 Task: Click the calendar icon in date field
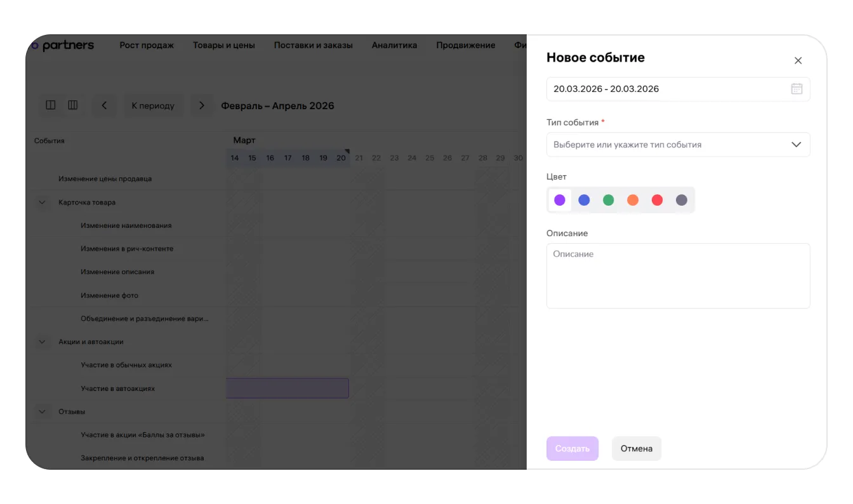(x=797, y=89)
